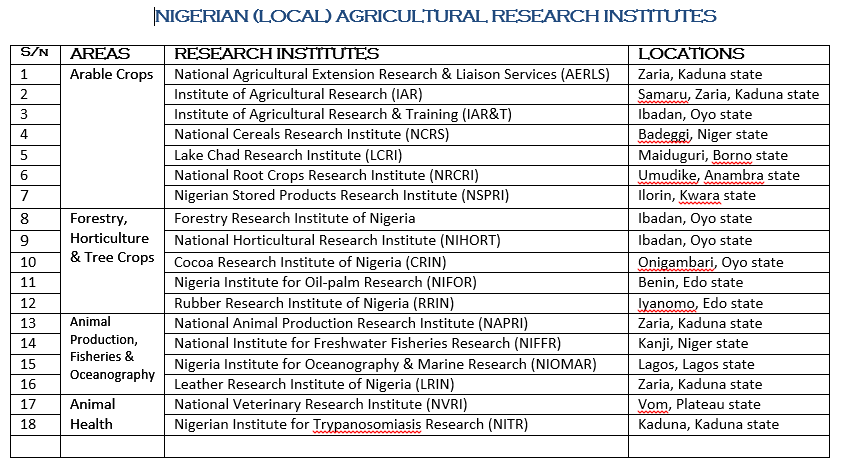The image size is (841, 465).
Task: Click National Veterinary Research Institute (NVRI) cell
Action: pos(320,405)
